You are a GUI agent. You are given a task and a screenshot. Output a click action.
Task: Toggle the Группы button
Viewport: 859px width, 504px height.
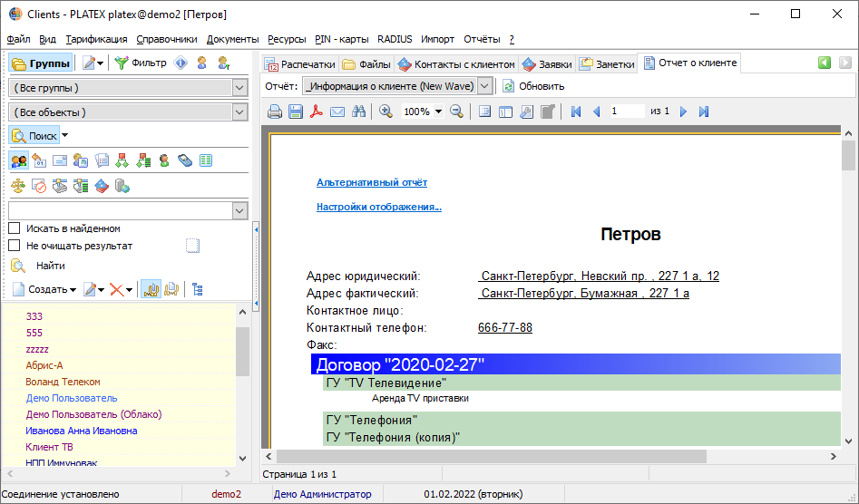(x=41, y=63)
